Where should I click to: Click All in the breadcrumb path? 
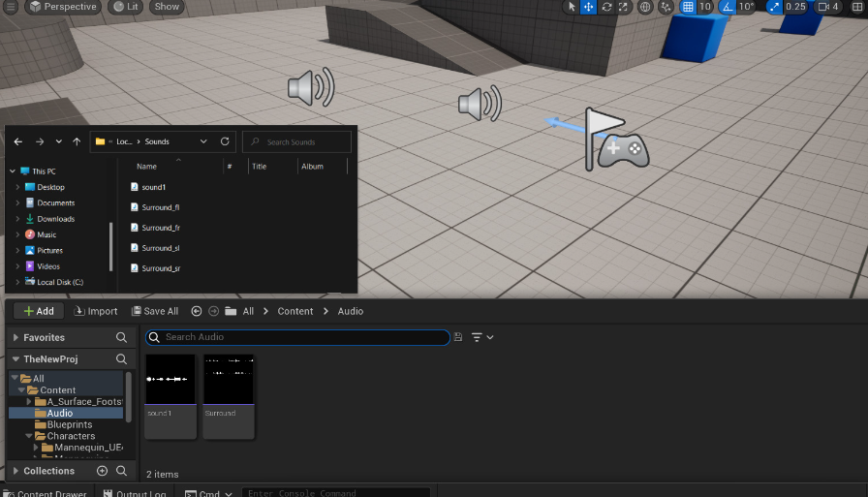(248, 311)
